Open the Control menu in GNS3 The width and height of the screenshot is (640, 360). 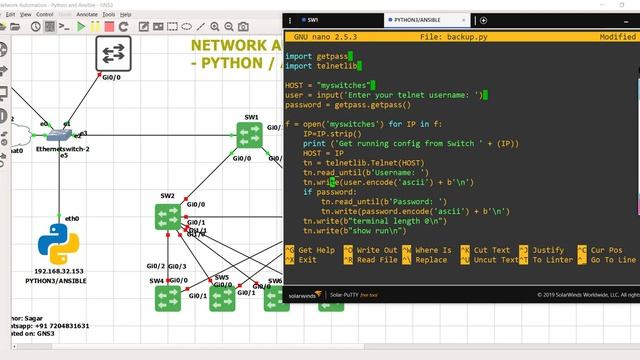click(44, 14)
